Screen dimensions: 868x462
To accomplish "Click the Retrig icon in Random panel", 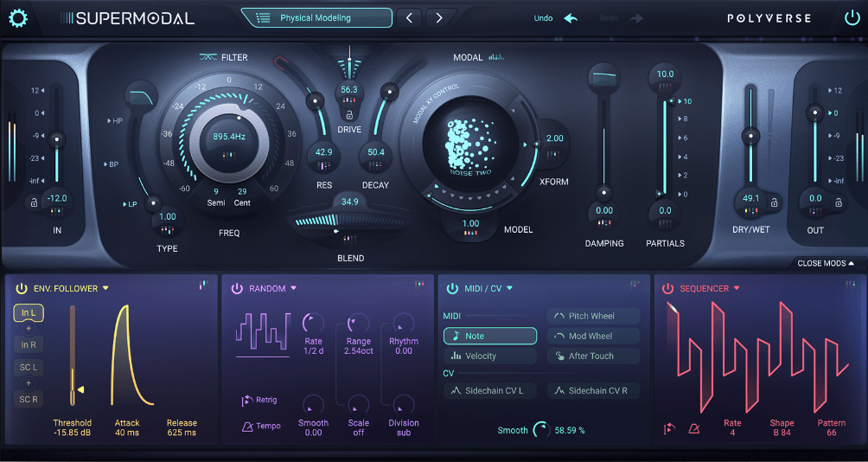I will tap(247, 401).
